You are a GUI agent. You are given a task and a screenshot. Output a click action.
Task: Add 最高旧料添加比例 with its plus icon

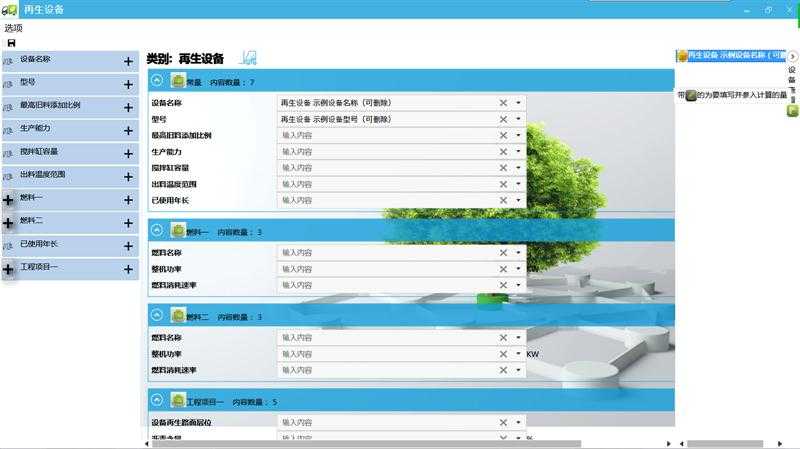128,108
